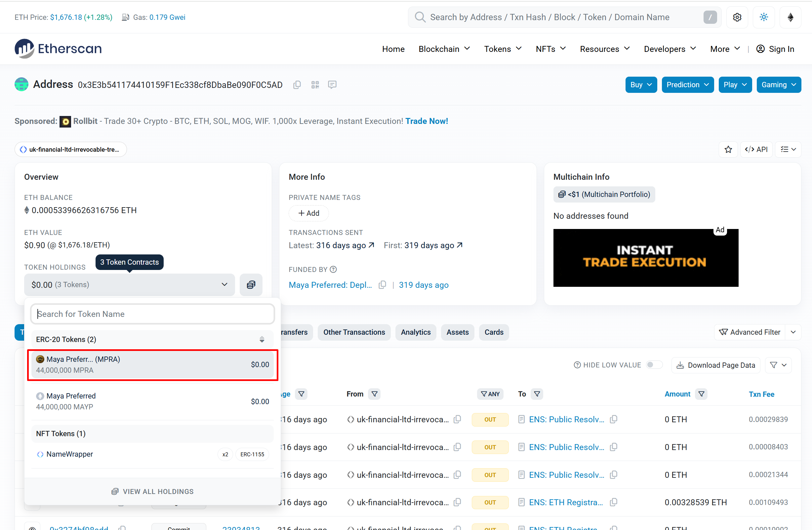Open Buy dropdown
The width and height of the screenshot is (812, 530).
(x=641, y=85)
